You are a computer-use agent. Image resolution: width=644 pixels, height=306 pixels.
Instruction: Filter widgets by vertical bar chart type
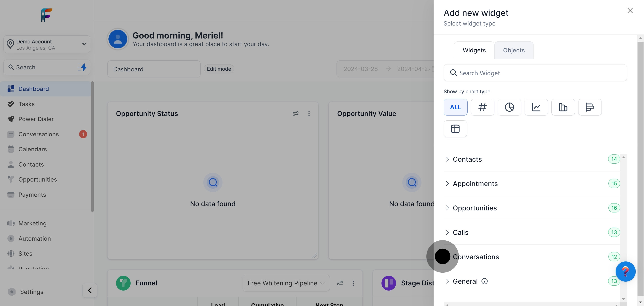click(x=563, y=107)
